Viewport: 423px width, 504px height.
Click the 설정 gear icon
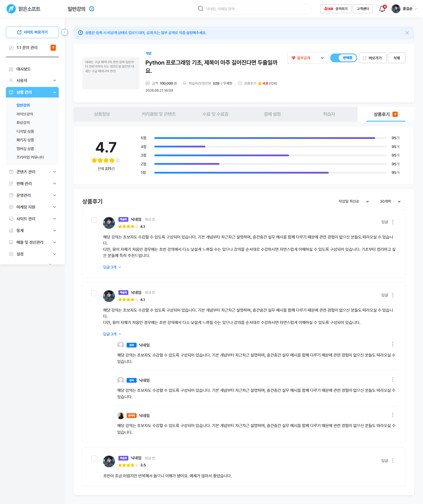[11, 254]
